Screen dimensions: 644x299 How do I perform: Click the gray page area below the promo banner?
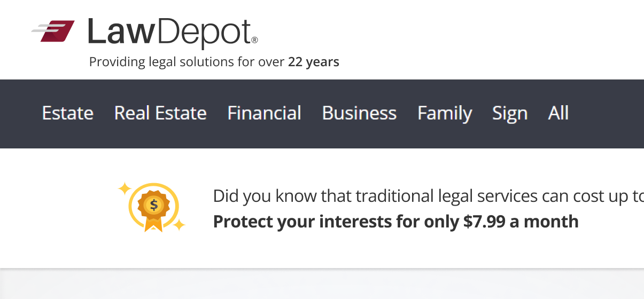(x=321, y=286)
